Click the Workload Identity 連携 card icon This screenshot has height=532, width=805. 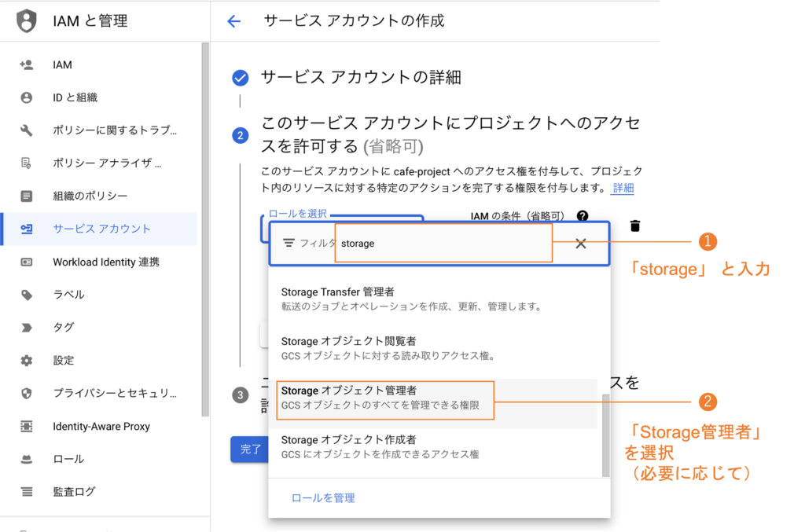pyautogui.click(x=26, y=262)
